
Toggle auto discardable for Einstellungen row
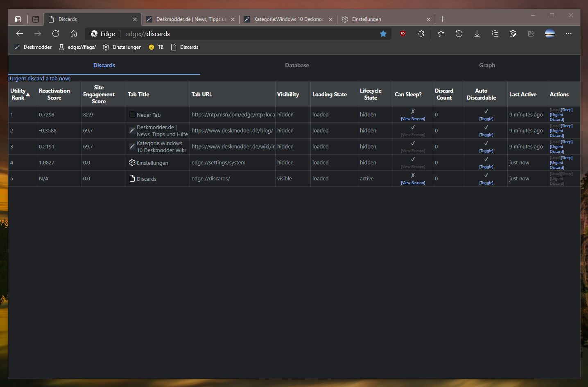pos(486,167)
